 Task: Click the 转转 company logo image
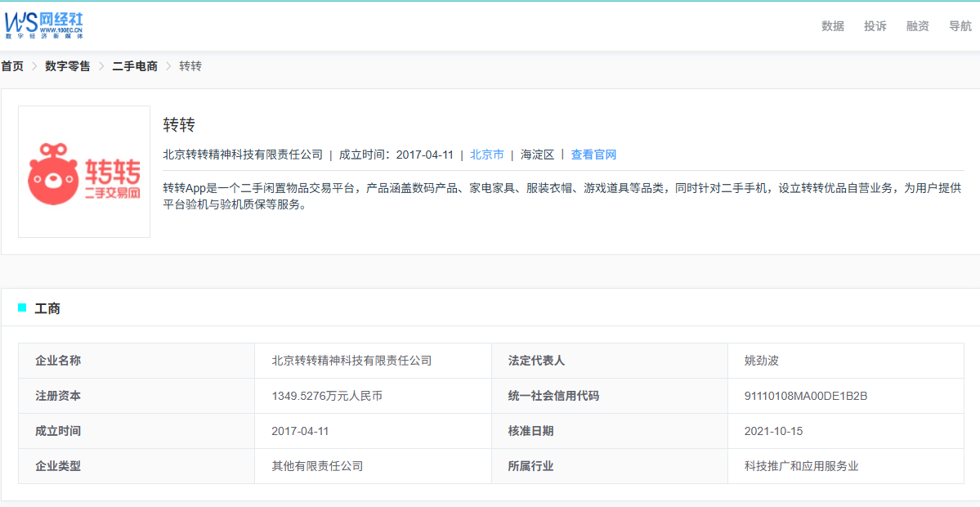click(84, 172)
